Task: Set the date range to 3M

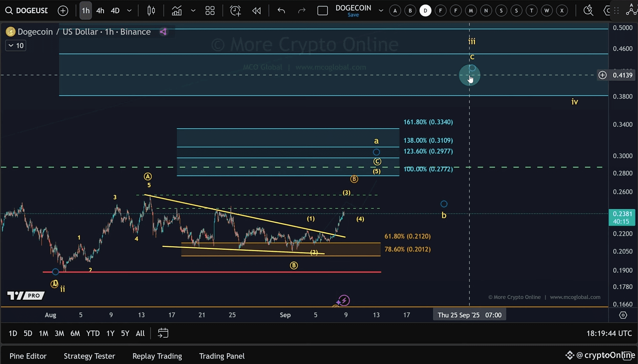Action: click(59, 334)
